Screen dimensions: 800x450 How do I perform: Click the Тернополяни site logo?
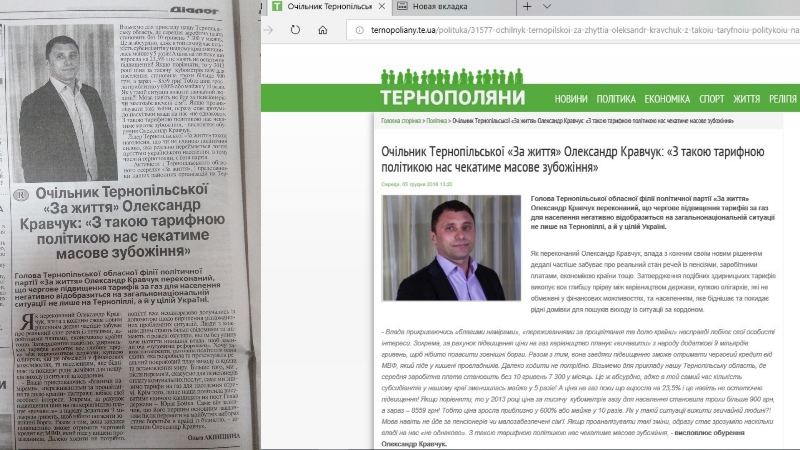tap(453, 88)
